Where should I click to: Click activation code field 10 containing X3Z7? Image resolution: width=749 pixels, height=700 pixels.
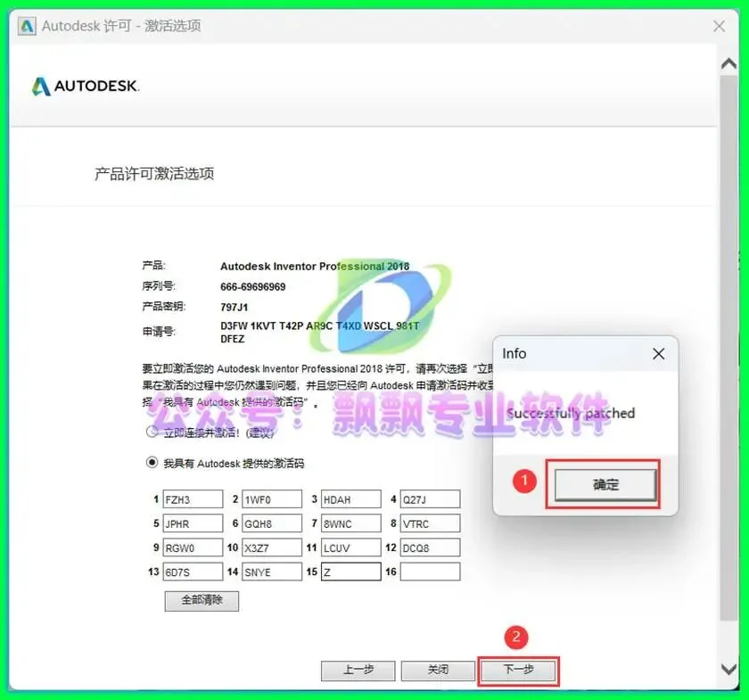(272, 548)
